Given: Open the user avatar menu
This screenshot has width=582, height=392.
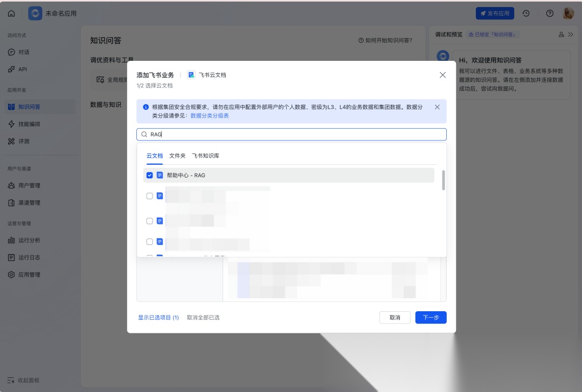Looking at the screenshot, I should (x=569, y=13).
